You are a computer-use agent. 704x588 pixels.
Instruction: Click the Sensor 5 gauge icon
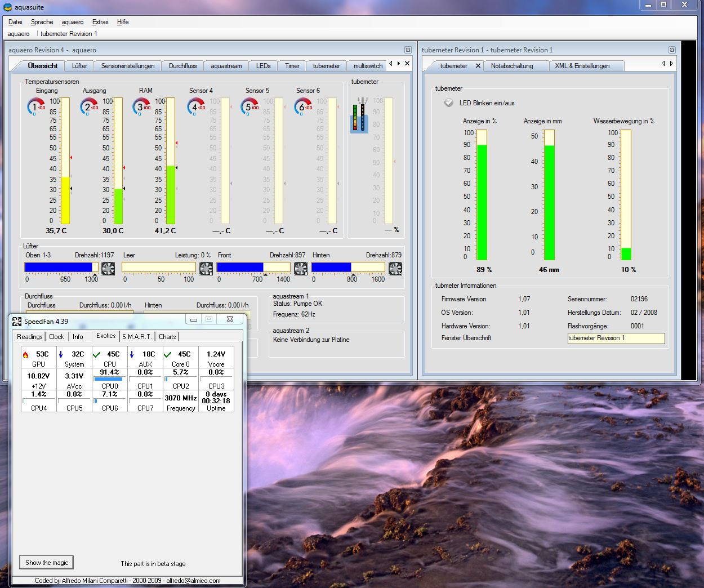[249, 106]
